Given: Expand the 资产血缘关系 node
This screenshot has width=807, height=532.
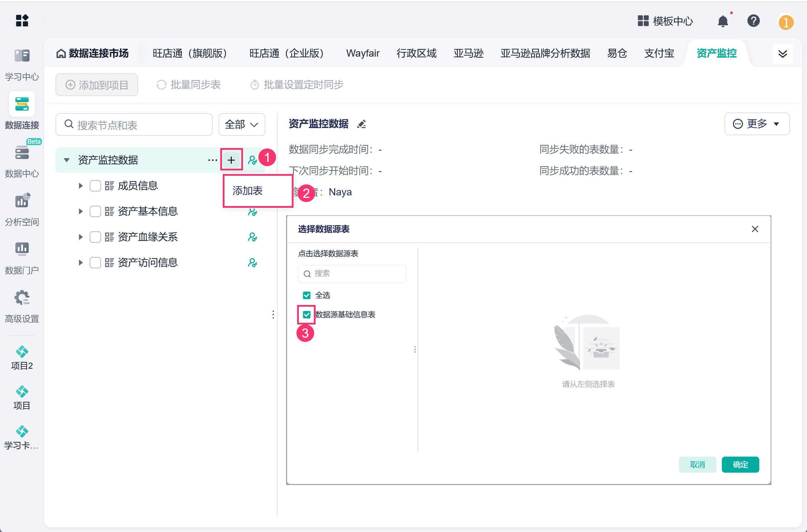Looking at the screenshot, I should [81, 237].
